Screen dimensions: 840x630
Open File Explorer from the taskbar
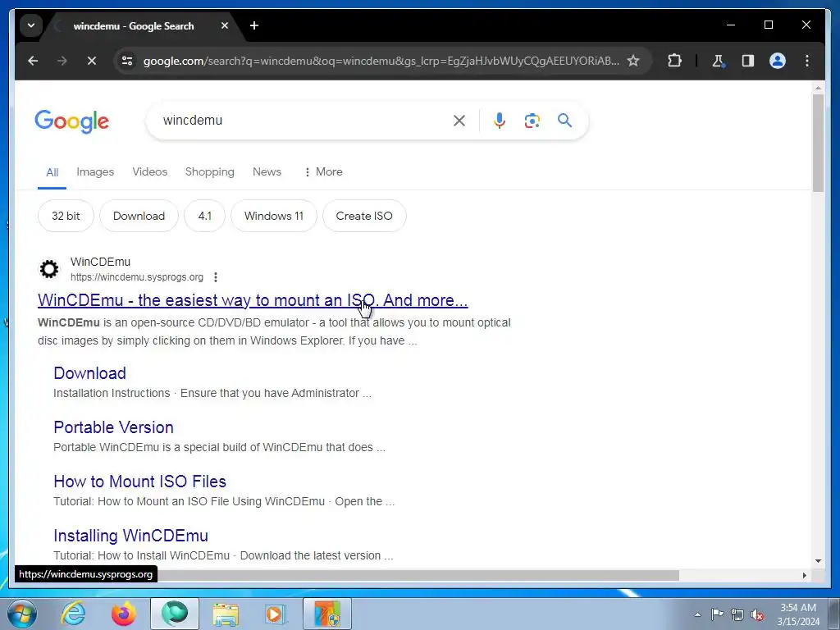pyautogui.click(x=226, y=614)
